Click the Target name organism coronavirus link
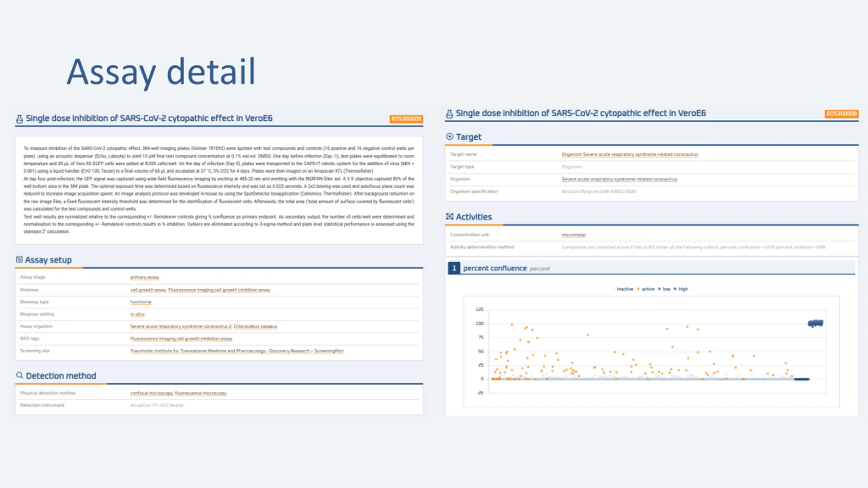 [x=630, y=154]
